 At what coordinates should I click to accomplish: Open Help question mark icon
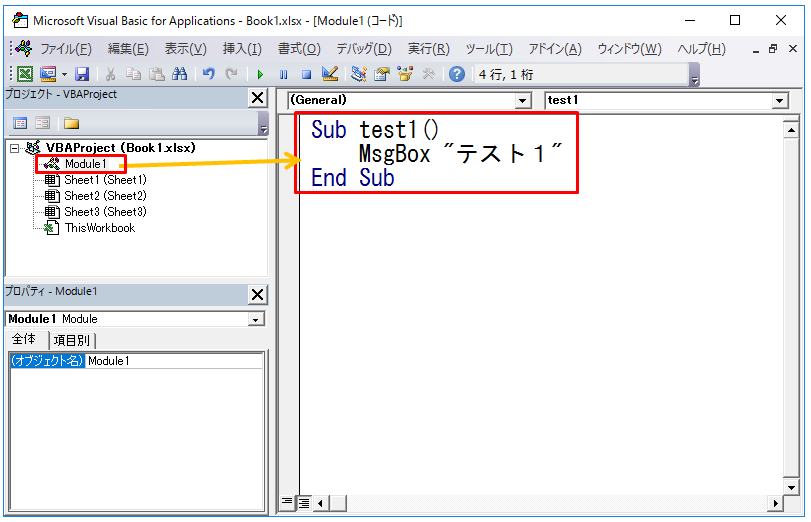click(457, 74)
